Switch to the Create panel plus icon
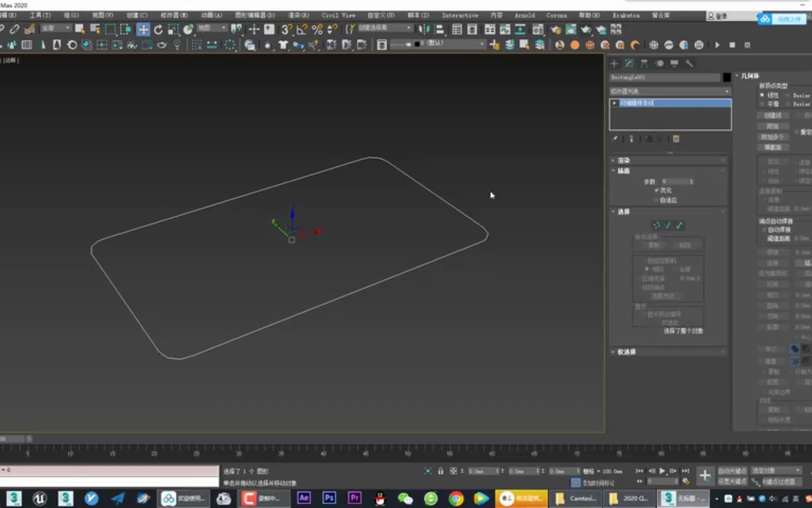 [613, 63]
